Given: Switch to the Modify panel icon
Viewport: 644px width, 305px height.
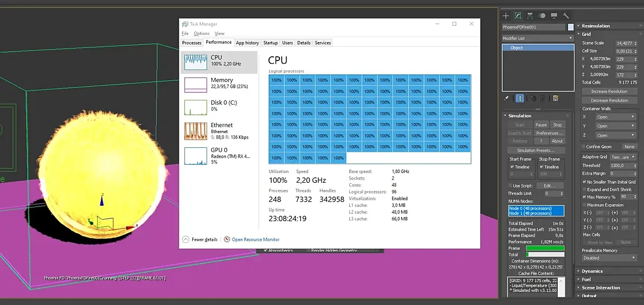Looking at the screenshot, I should click(x=518, y=16).
